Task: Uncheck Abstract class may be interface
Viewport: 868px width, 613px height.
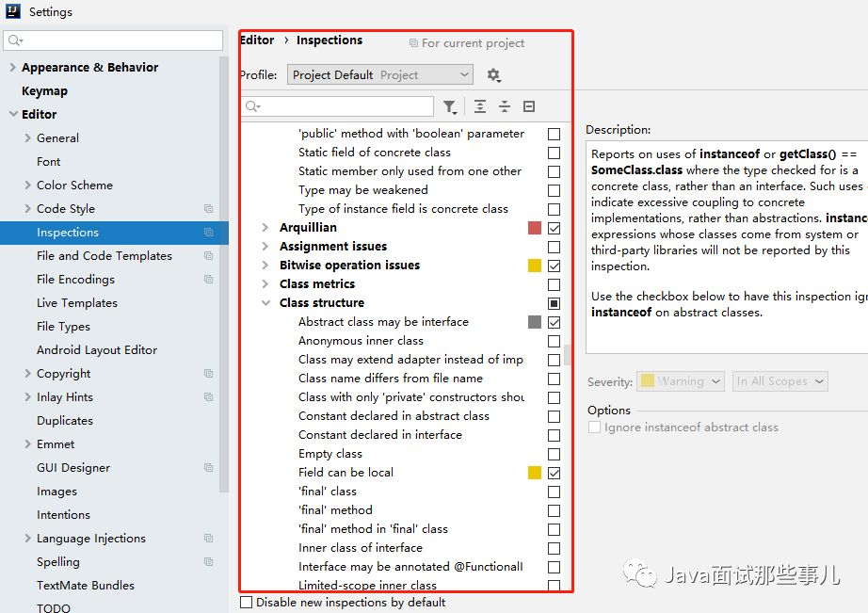Action: point(554,322)
